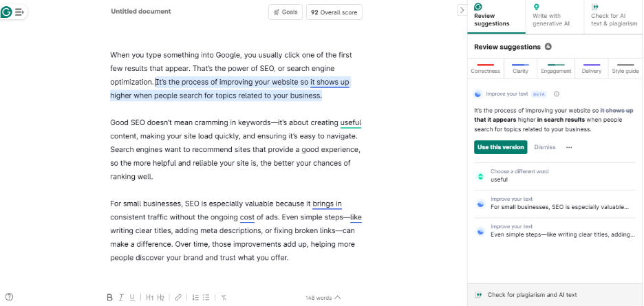Toggle italic text formatting

pyautogui.click(x=121, y=298)
